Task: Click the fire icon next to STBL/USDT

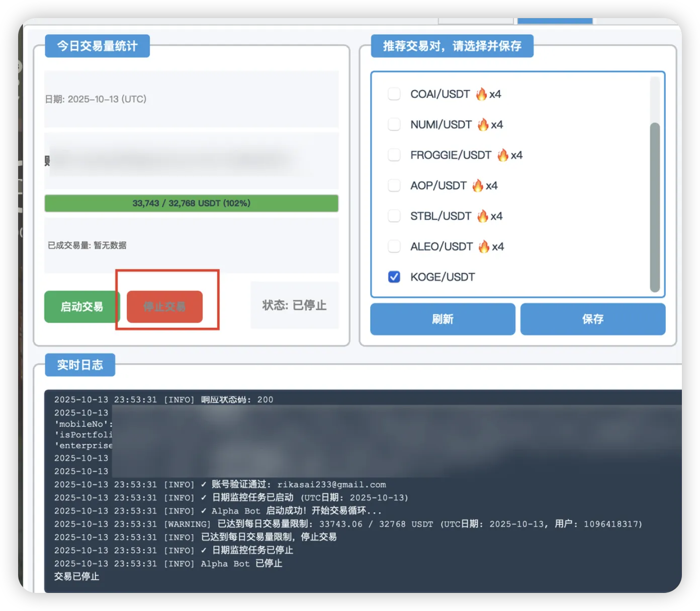Action: point(482,216)
